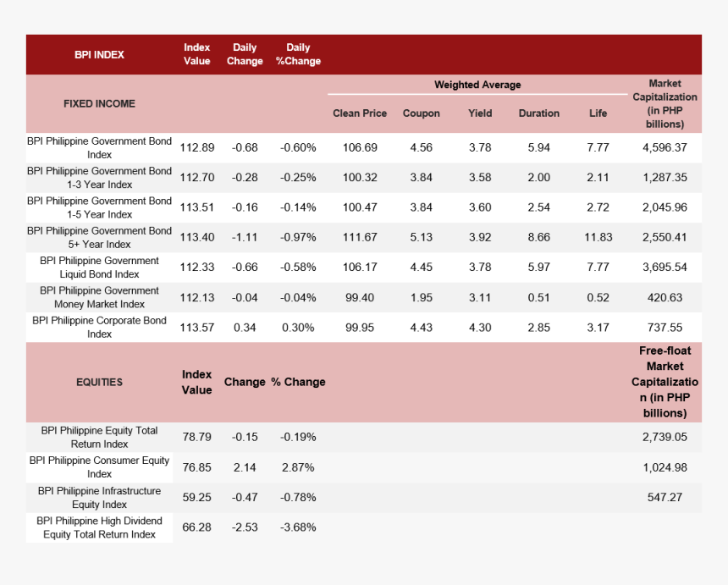728x585 pixels.
Task: Click equity index value 78.79
Action: point(197,437)
